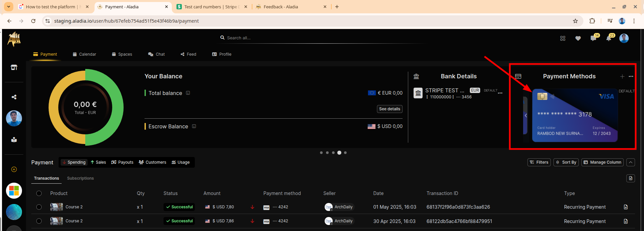Go to first carousel dot
This screenshot has height=231, width=644.
tap(321, 153)
